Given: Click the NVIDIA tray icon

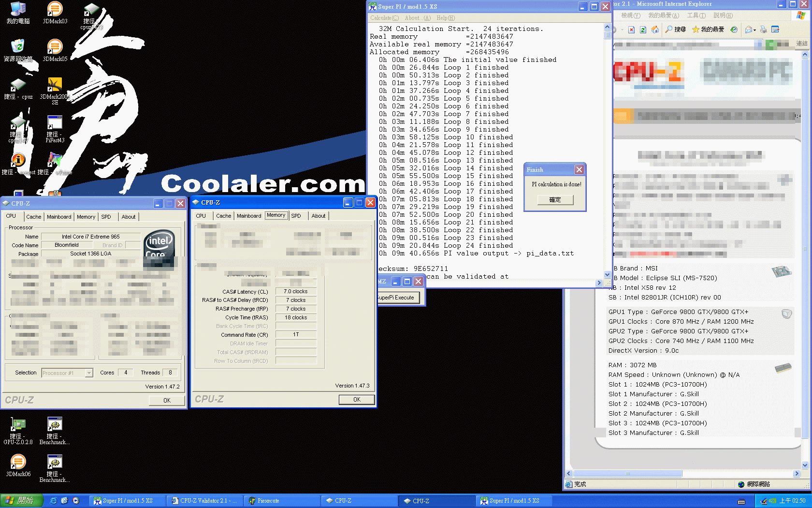Looking at the screenshot, I should [x=773, y=501].
